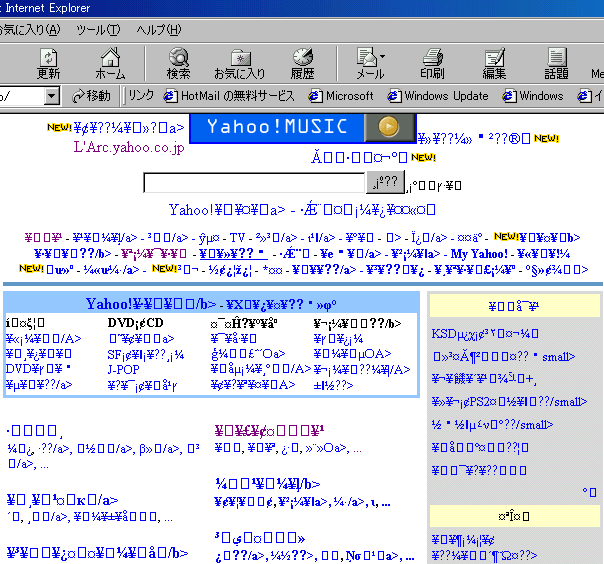Viewport: 604px width, 564px height.
Task: Click the TV link in navigation row
Action: 237,237
